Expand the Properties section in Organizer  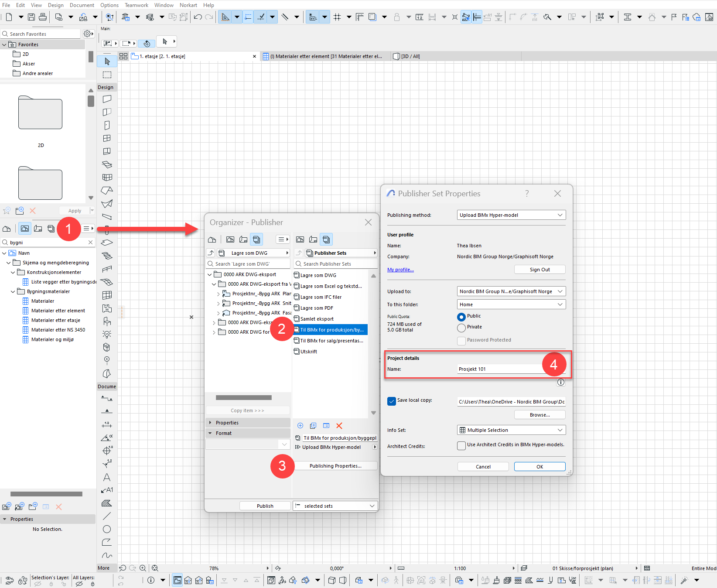coord(248,423)
